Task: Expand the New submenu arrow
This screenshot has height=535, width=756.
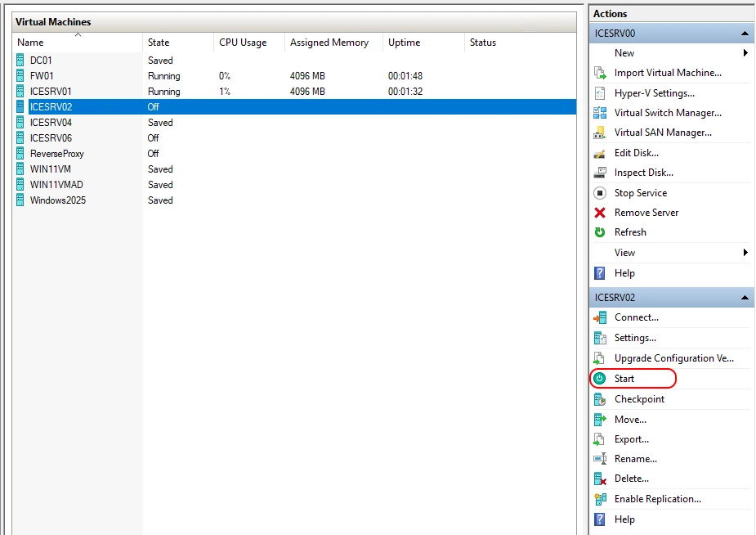Action: pos(745,53)
